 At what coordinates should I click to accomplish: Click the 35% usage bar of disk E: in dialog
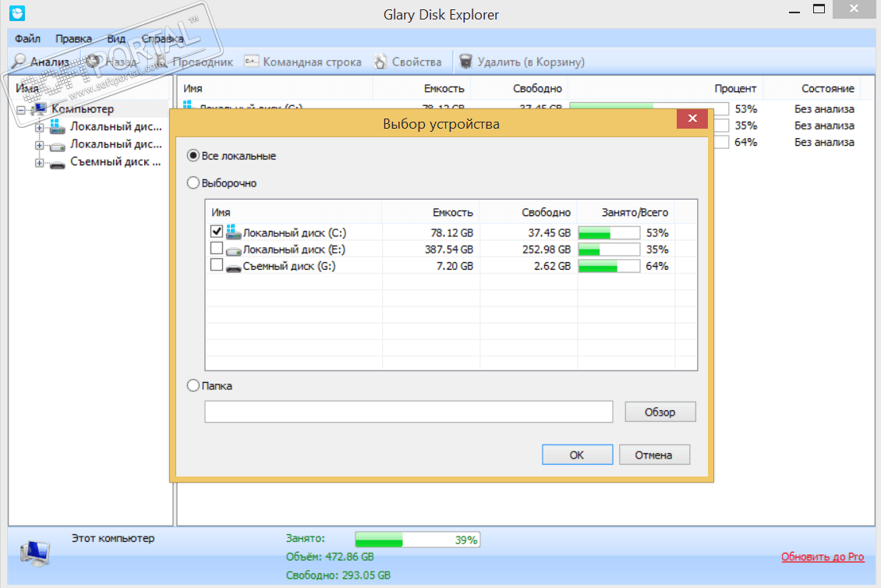[609, 250]
